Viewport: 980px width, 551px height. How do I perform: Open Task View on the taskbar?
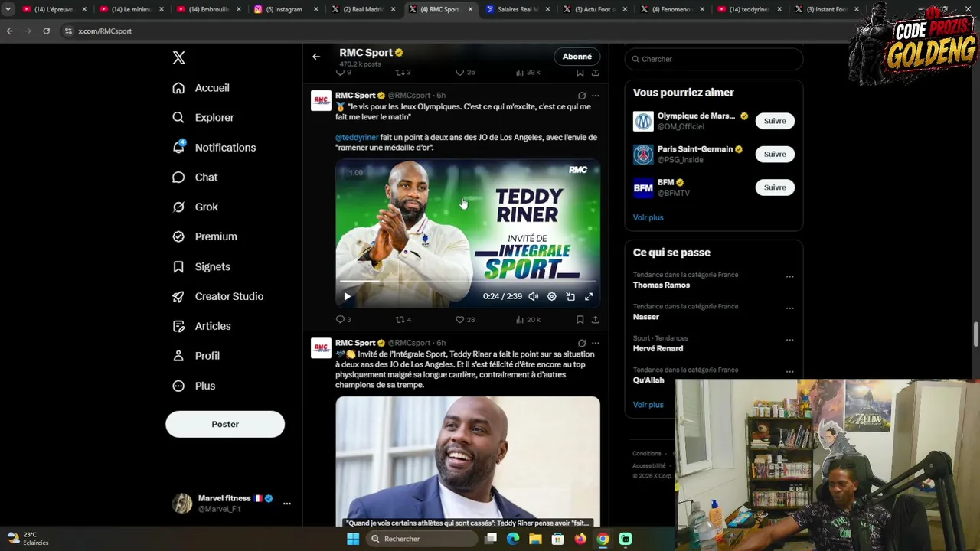[491, 539]
